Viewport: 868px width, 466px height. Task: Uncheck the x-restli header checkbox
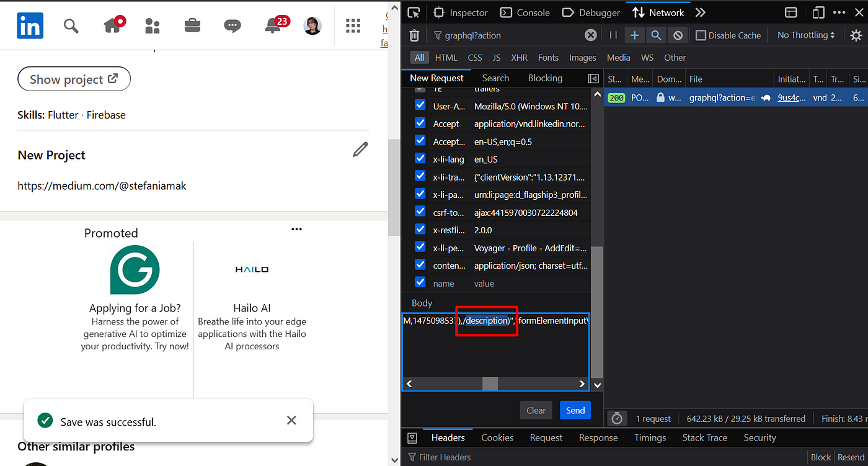point(420,230)
